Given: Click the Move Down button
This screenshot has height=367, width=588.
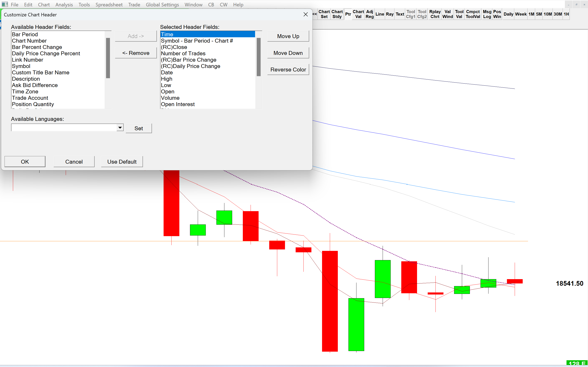Looking at the screenshot, I should point(288,53).
